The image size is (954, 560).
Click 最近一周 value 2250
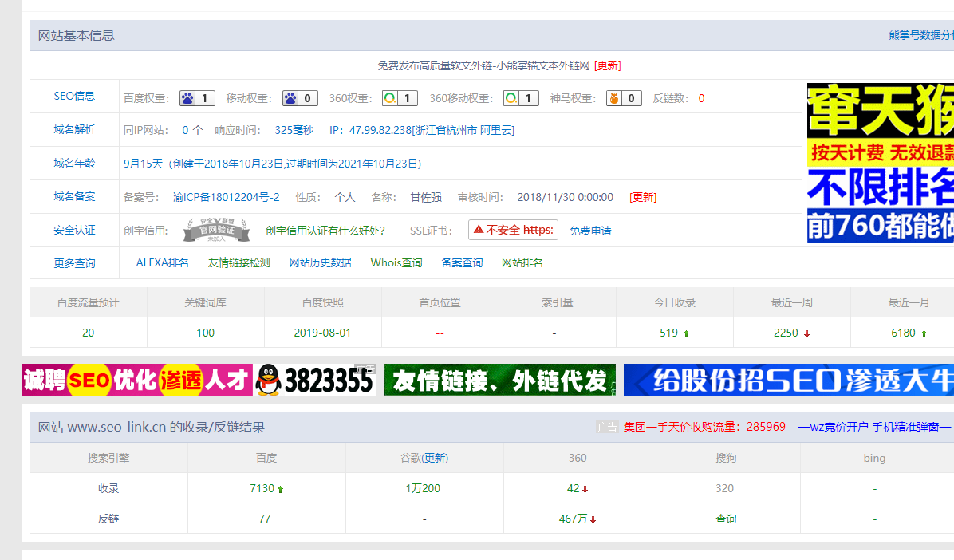click(x=786, y=333)
